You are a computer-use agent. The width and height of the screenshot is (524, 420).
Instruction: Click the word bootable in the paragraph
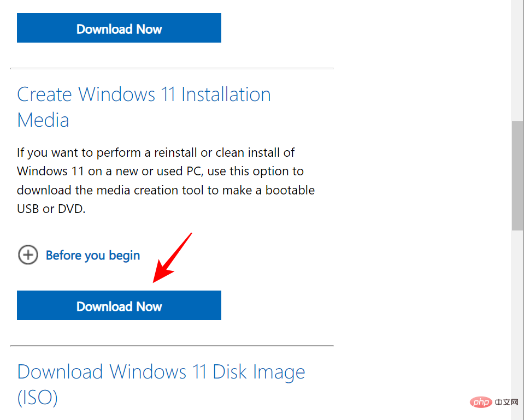pyautogui.click(x=290, y=190)
